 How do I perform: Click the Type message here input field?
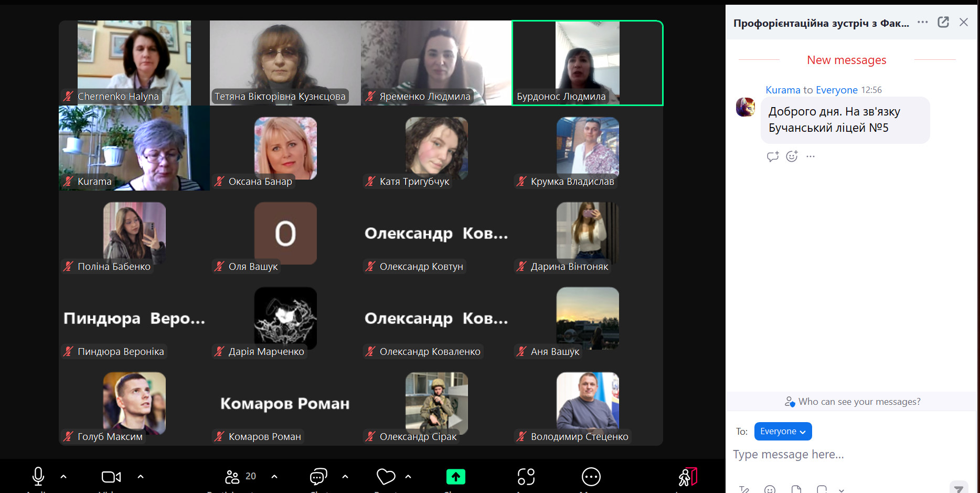click(x=850, y=455)
